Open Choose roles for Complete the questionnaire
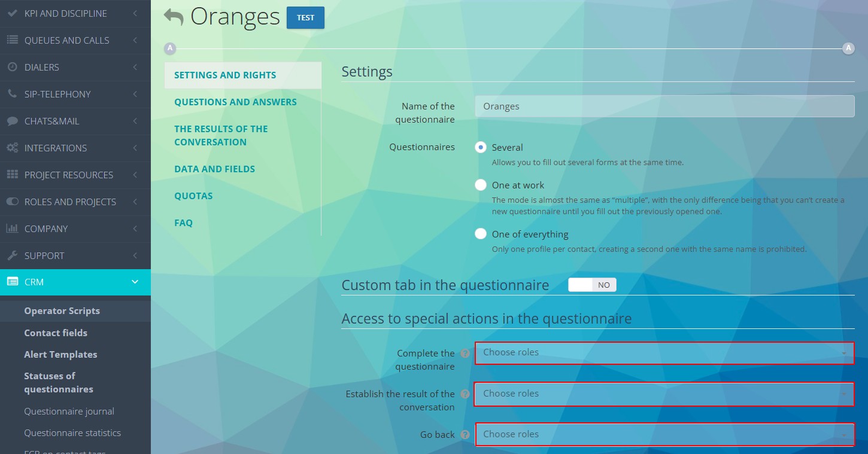 point(664,353)
